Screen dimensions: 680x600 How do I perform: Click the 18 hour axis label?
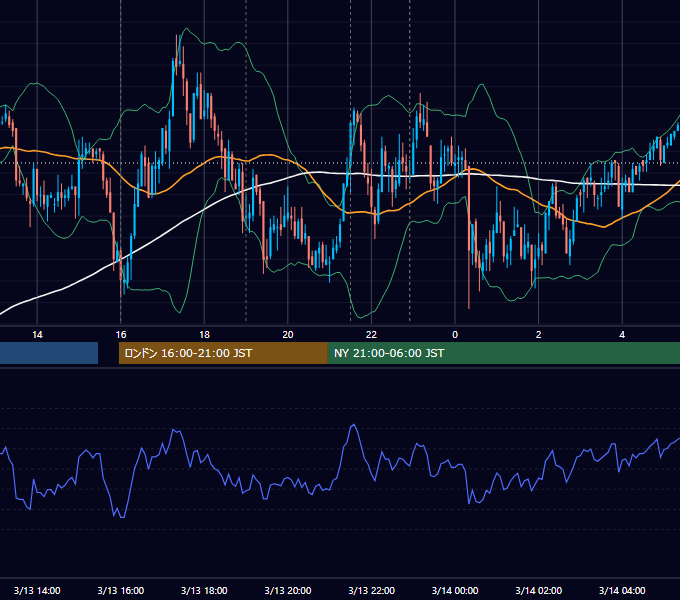point(204,335)
